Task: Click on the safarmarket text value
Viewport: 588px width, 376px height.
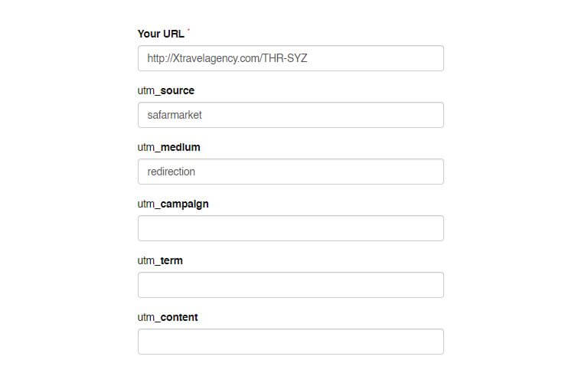Action: pos(175,115)
